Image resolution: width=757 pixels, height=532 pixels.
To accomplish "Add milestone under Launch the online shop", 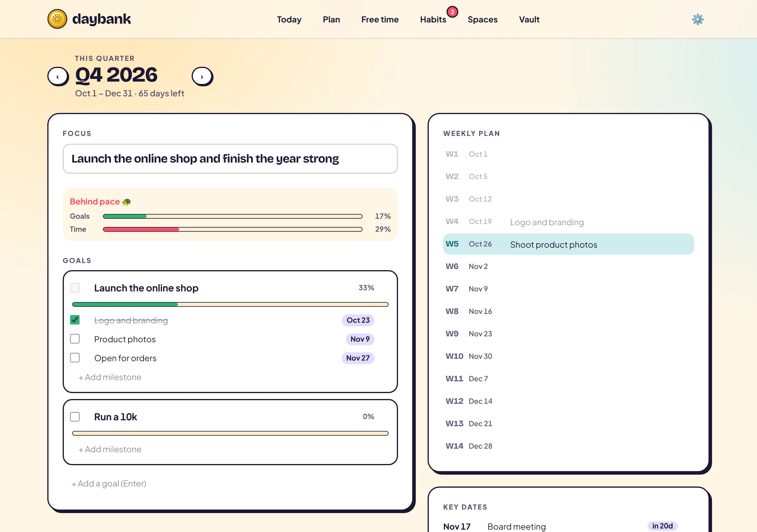I will coord(110,377).
